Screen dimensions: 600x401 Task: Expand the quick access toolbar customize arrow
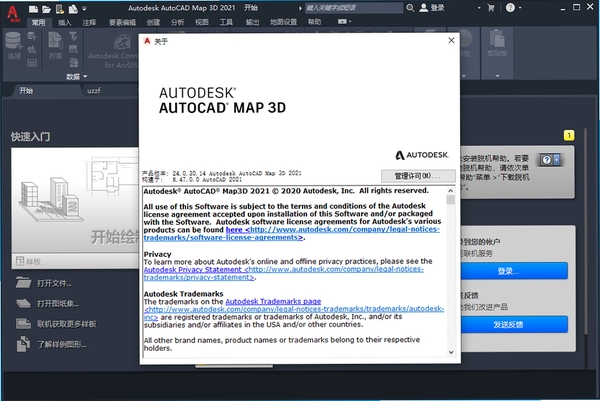(x=84, y=8)
